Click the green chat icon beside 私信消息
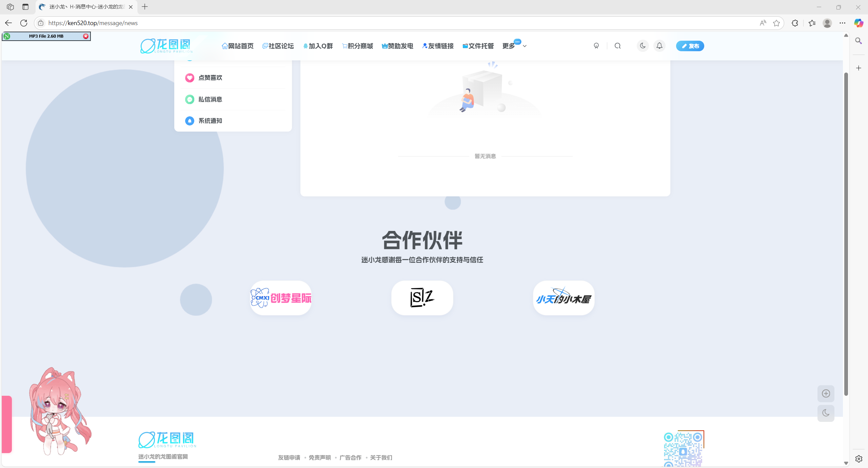Image resolution: width=868 pixels, height=468 pixels. (x=190, y=99)
